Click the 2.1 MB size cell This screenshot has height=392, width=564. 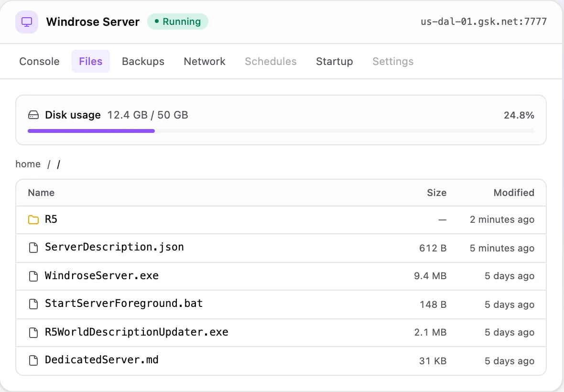pyautogui.click(x=430, y=332)
